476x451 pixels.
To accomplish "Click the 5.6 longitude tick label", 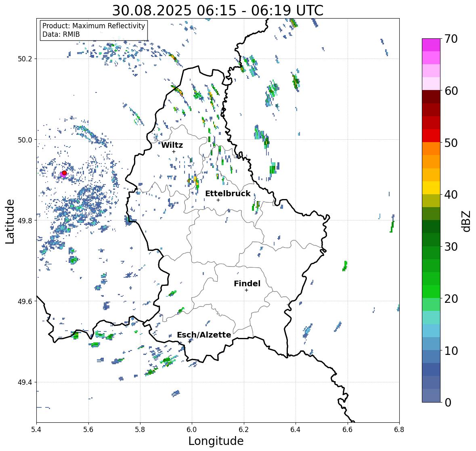I will point(88,430).
